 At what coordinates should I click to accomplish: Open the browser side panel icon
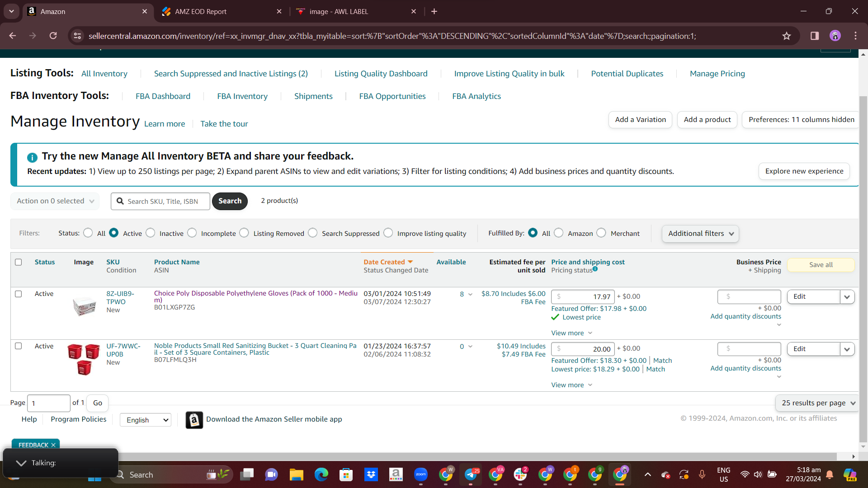tap(815, 36)
